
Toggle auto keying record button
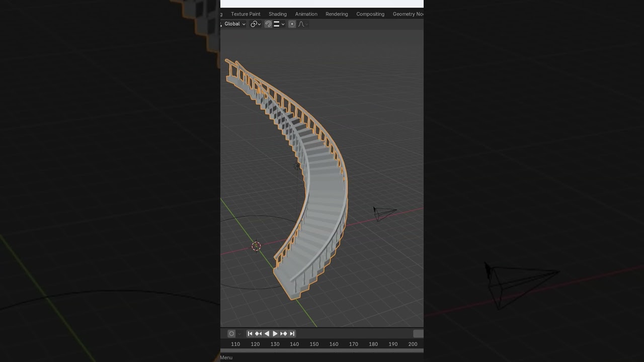pyautogui.click(x=231, y=334)
